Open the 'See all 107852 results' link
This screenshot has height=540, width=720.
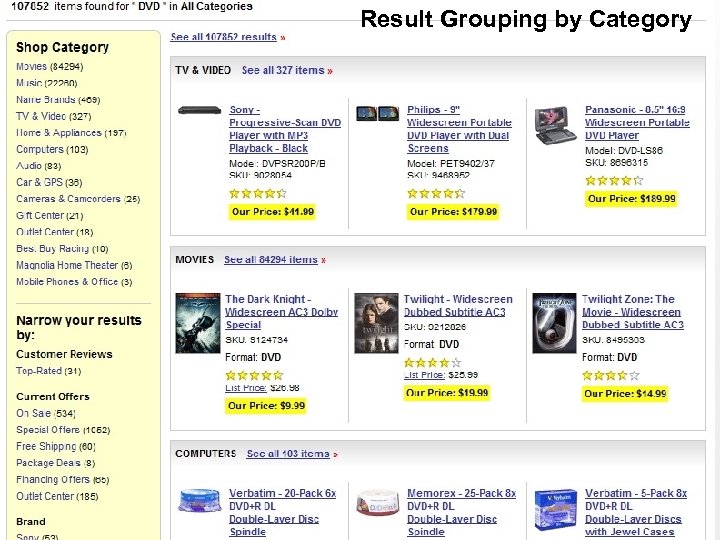point(223,37)
